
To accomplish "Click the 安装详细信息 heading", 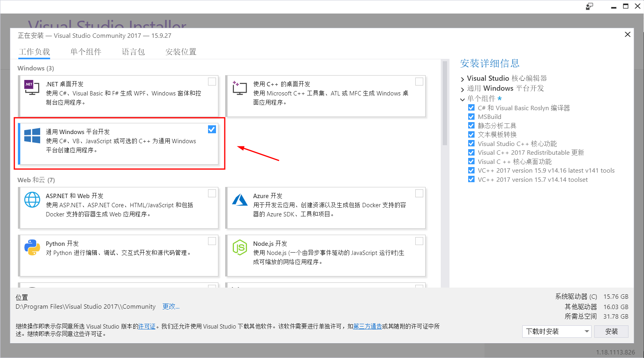I will [490, 63].
